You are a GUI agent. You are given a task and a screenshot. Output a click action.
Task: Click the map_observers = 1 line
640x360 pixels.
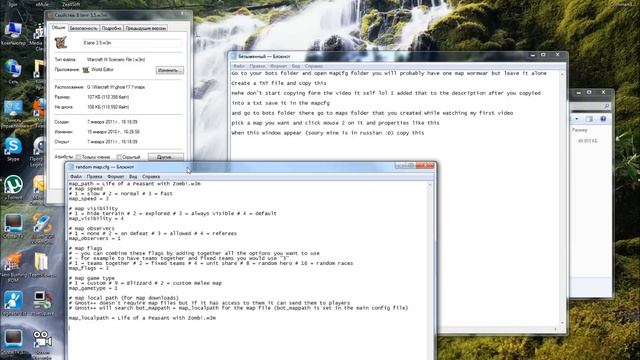[95, 238]
